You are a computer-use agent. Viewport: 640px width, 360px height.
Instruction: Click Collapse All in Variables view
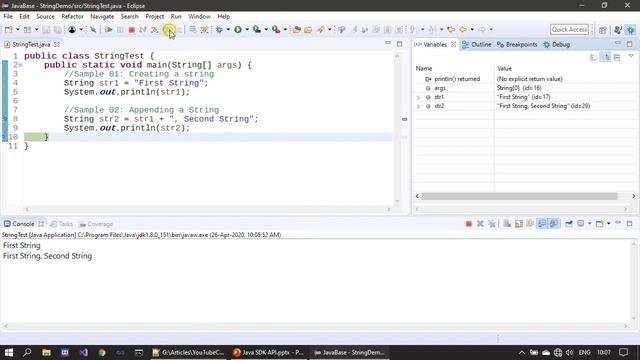pyautogui.click(x=617, y=58)
